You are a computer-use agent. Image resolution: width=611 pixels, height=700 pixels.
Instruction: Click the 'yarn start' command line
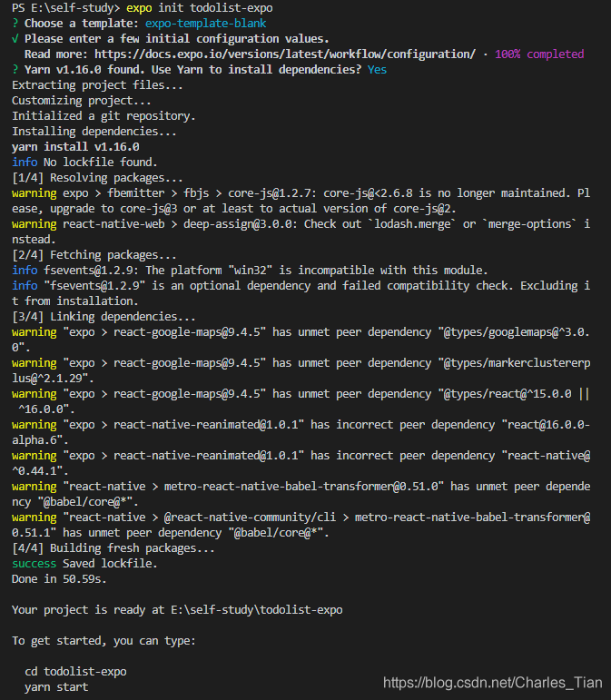(x=56, y=687)
